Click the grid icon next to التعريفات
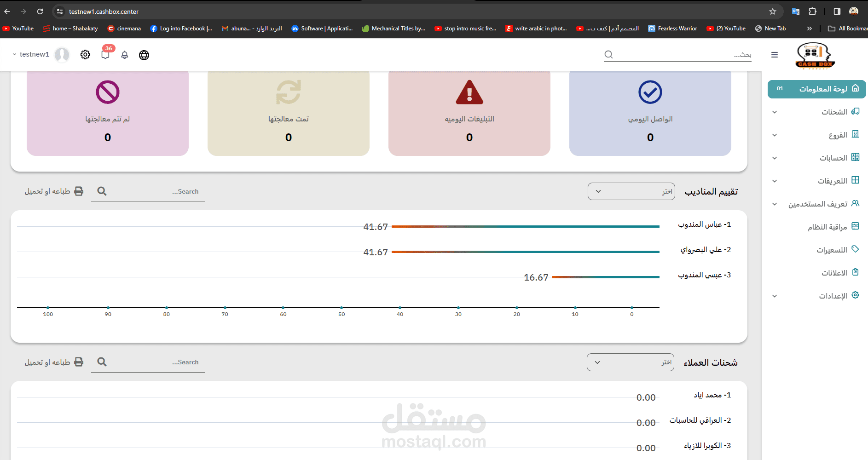 point(856,180)
